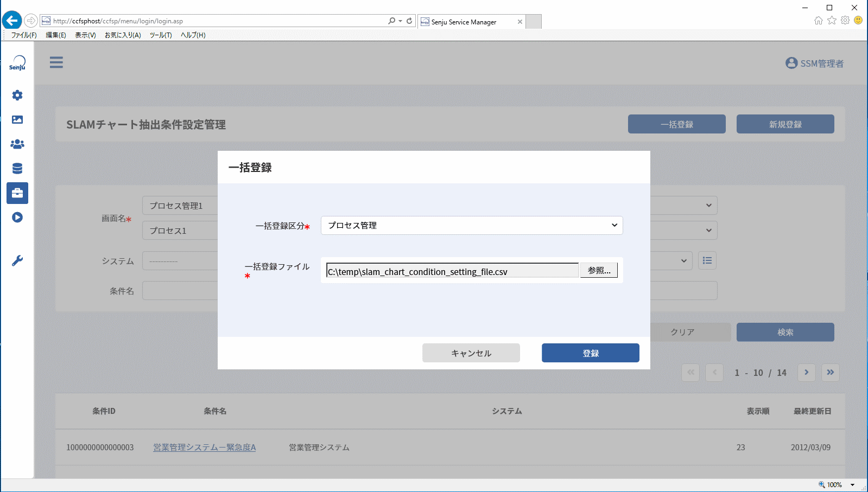The height and width of the screenshot is (492, 868).
Task: Click the キャンセル button
Action: (471, 353)
